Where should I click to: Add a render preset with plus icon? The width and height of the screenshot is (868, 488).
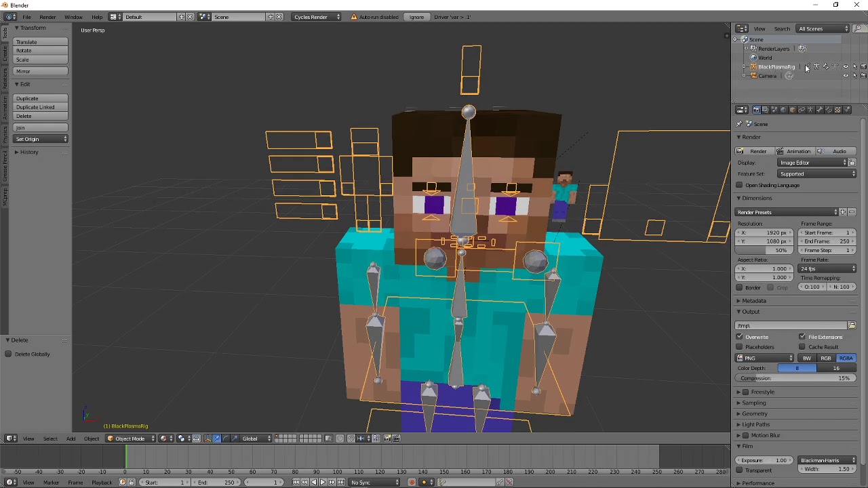pyautogui.click(x=843, y=212)
